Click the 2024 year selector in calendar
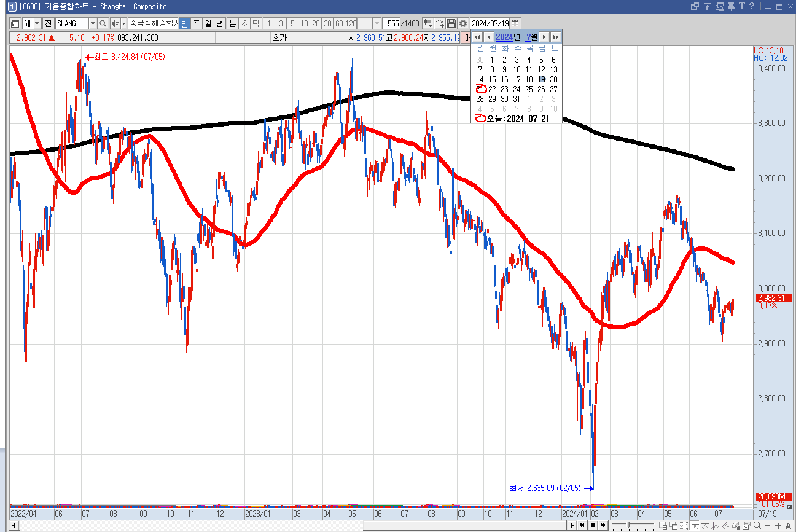Screen dimensions: 796x532 504,37
